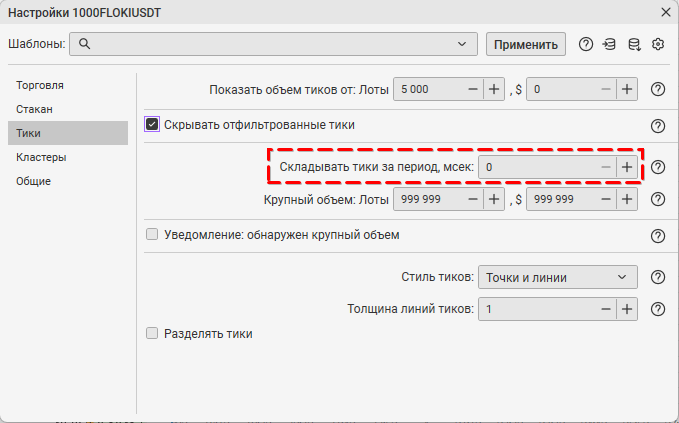The height and width of the screenshot is (423, 679).
Task: Open the Кластеры settings section
Action: point(41,157)
